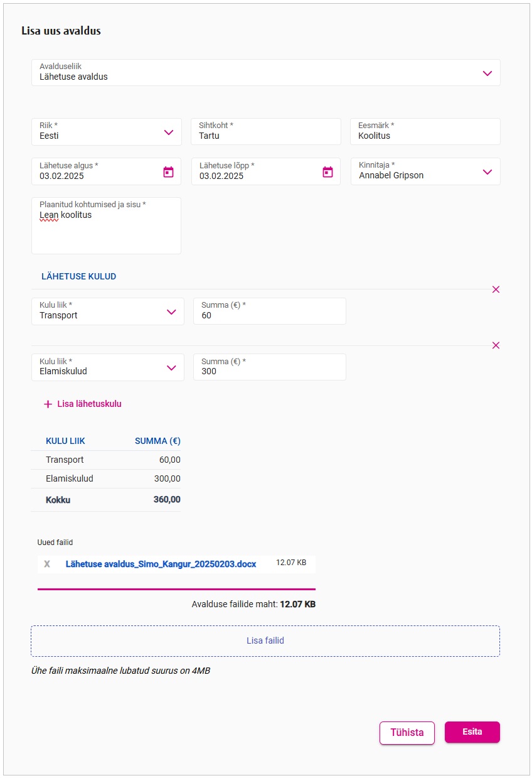This screenshot has height=778, width=532.
Task: Expand the Kinnitaja approver dropdown
Action: [x=487, y=172]
